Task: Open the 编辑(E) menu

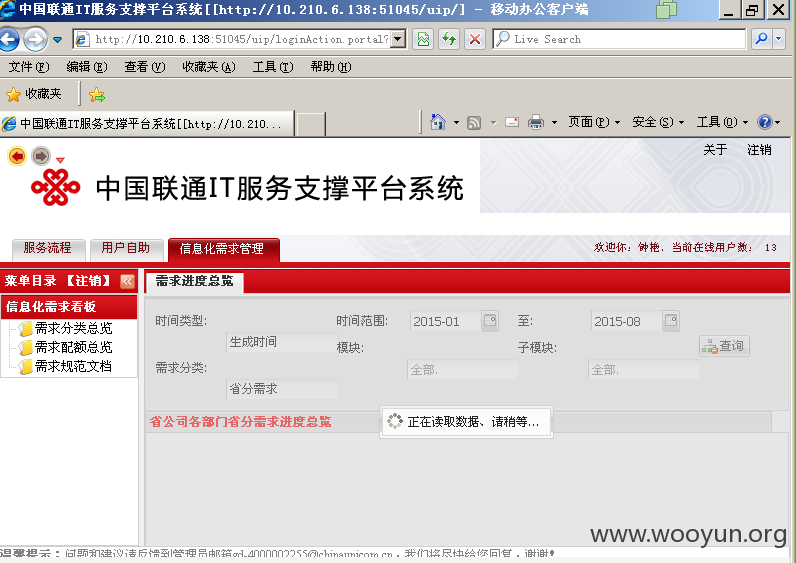Action: 87,67
